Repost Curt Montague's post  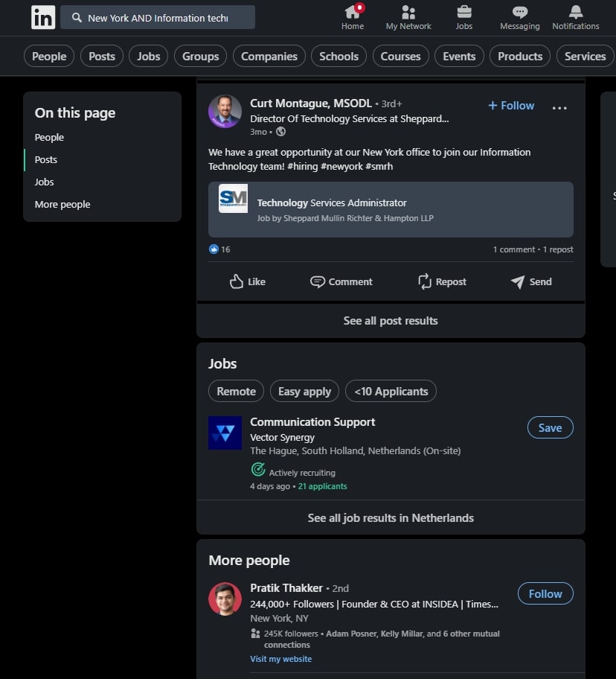(442, 281)
